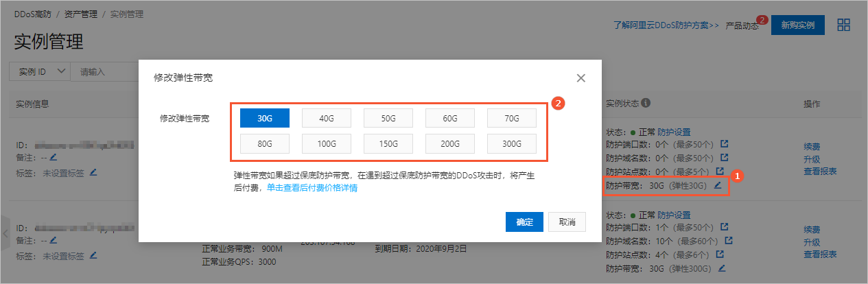The image size is (868, 284).
Task: Navigate to the 资产管理 breadcrumb
Action: 81,14
